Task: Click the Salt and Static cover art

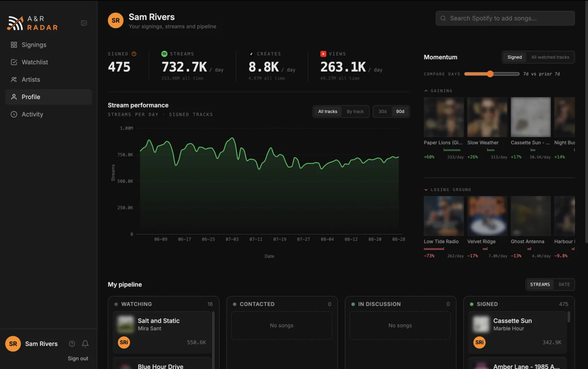Action: [x=125, y=325]
